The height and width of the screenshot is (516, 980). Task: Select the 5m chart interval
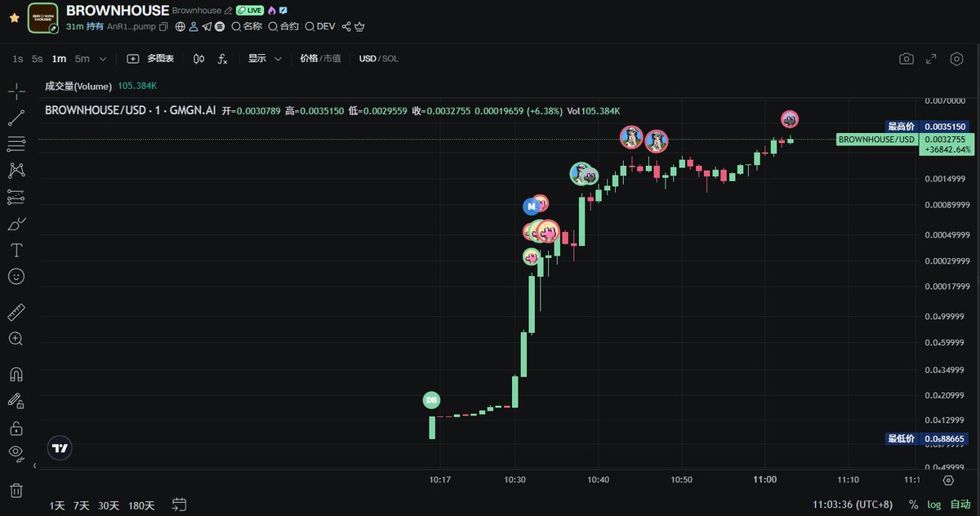point(82,59)
